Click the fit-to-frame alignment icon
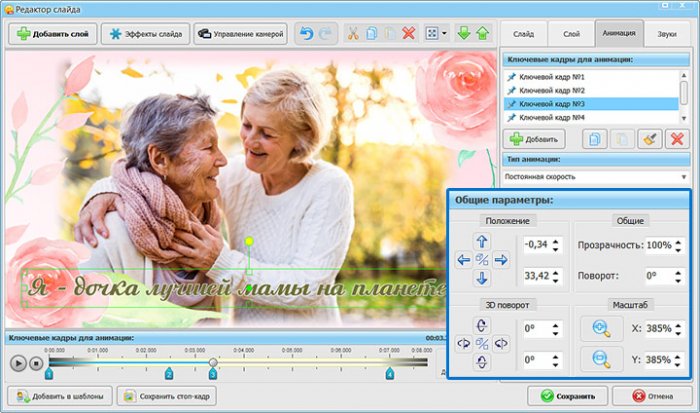 coord(432,33)
